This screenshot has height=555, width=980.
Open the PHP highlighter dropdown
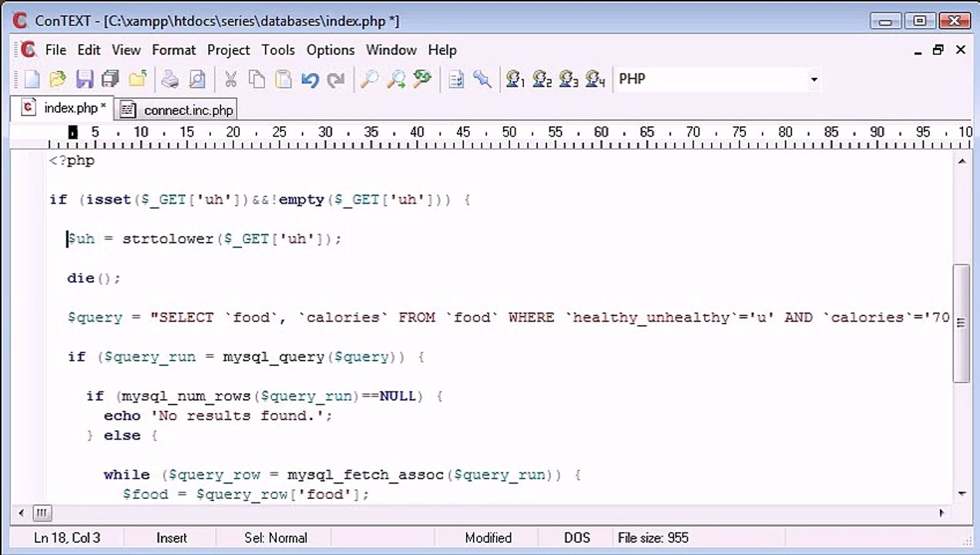[814, 79]
